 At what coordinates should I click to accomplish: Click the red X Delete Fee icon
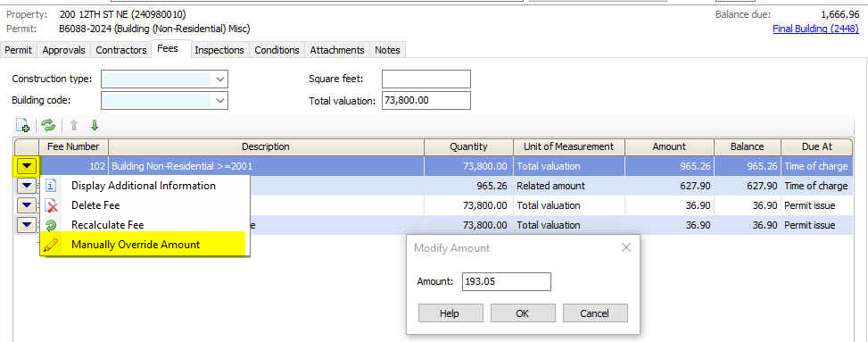51,205
